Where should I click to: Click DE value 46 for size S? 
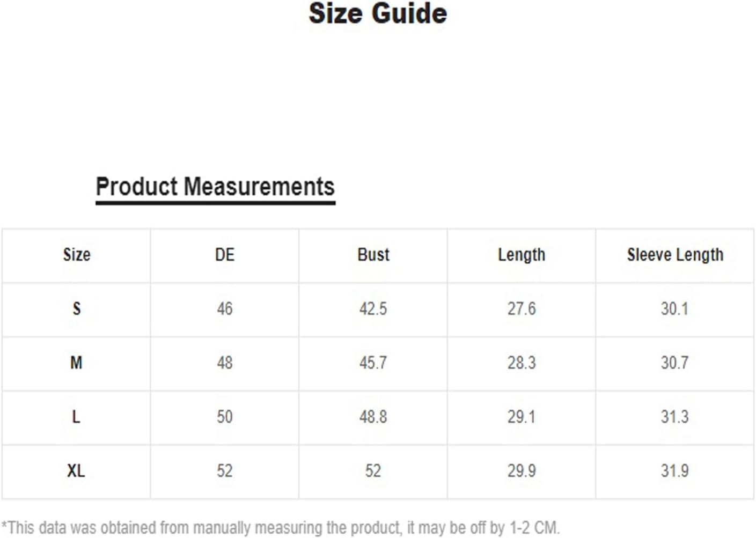[225, 309]
